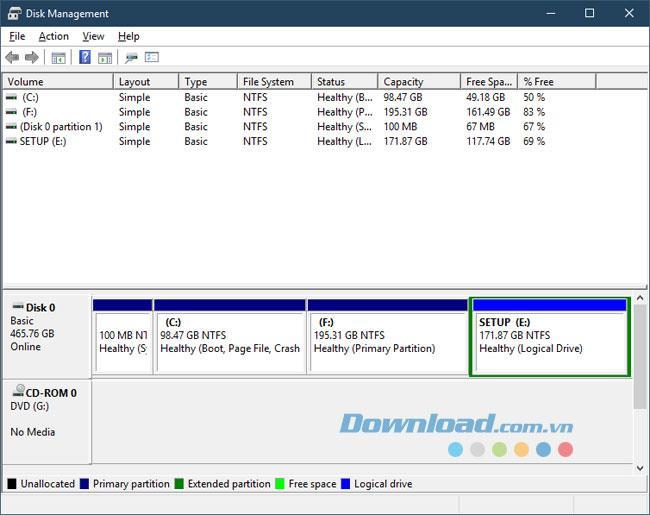Sort by Volume column header
This screenshot has width=650, height=515.
(58, 82)
